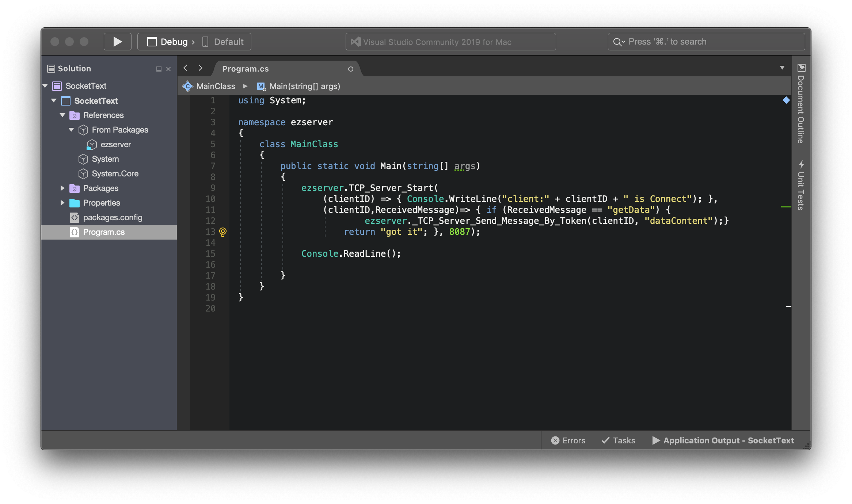Click the Solution pad header icon
Image resolution: width=852 pixels, height=504 pixels.
click(51, 68)
